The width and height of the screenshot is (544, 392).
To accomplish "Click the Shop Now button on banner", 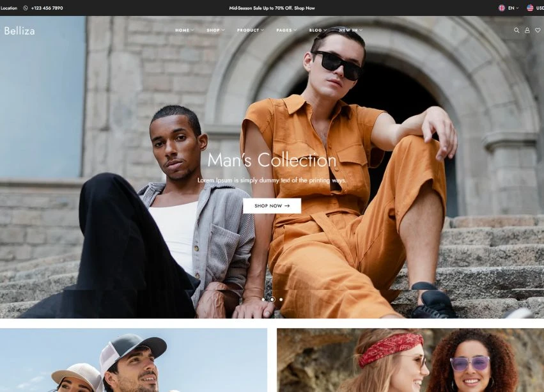I will [272, 206].
